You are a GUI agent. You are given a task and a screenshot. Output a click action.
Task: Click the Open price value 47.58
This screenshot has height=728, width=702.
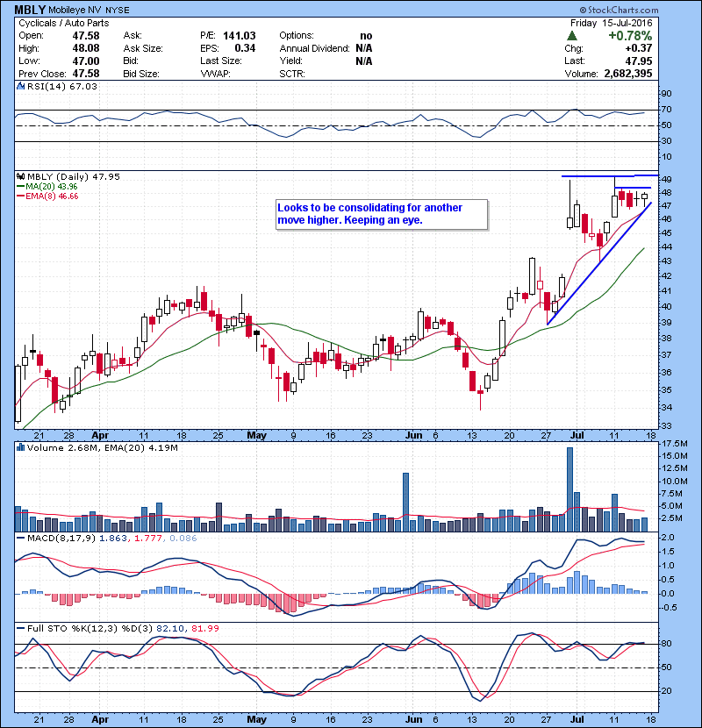coord(85,36)
